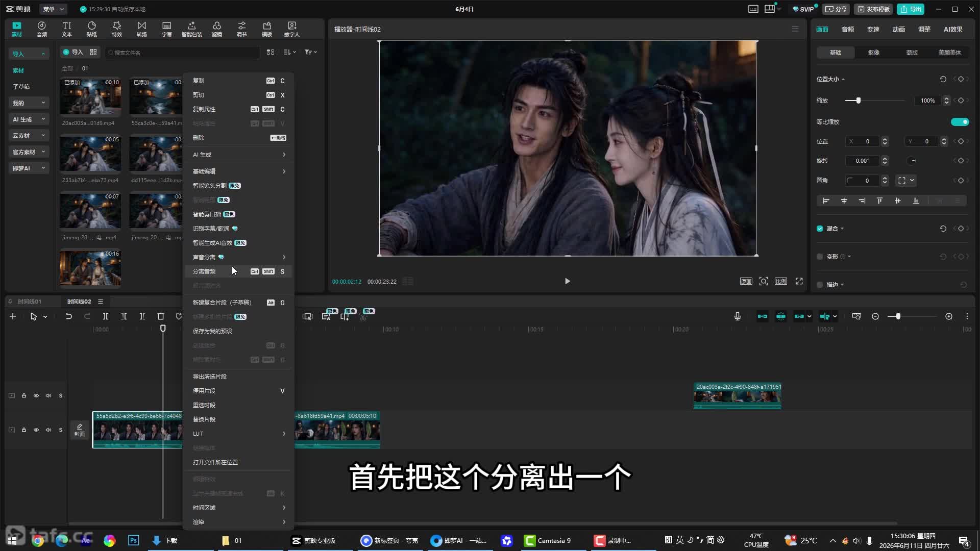Toggle the 等比缩放 uniform scale switch
980x551 pixels.
point(960,122)
